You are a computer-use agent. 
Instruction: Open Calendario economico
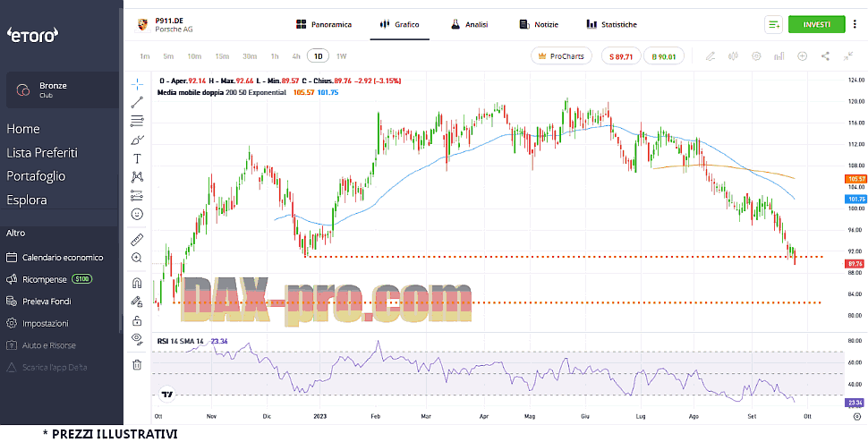click(55, 257)
